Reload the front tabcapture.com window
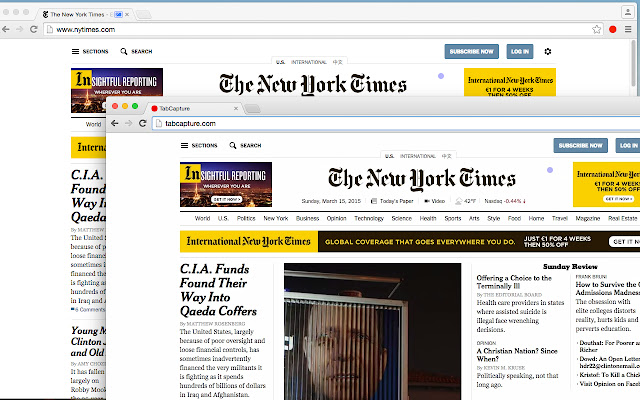This screenshot has width=640, height=400. (x=142, y=123)
